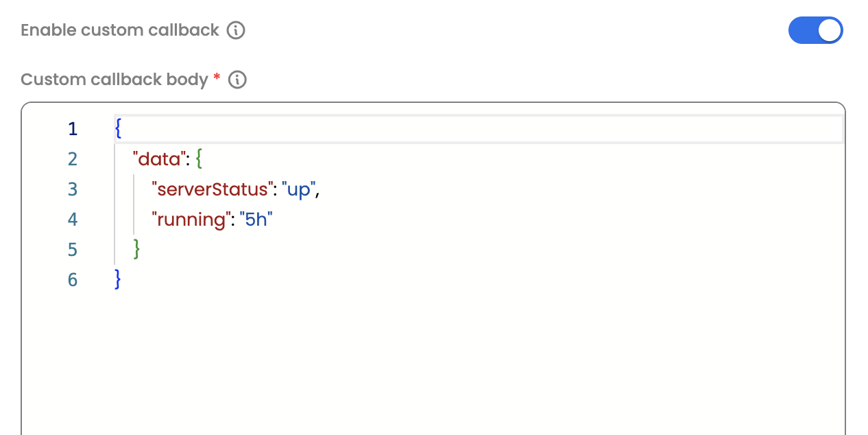Select line number 4 in gutter
This screenshot has width=868, height=435.
pyautogui.click(x=73, y=220)
